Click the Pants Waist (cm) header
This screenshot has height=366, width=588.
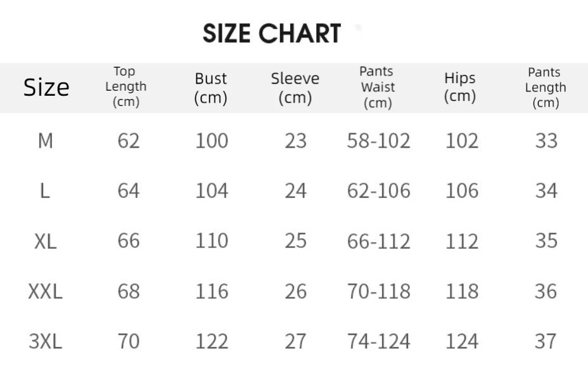click(x=378, y=87)
